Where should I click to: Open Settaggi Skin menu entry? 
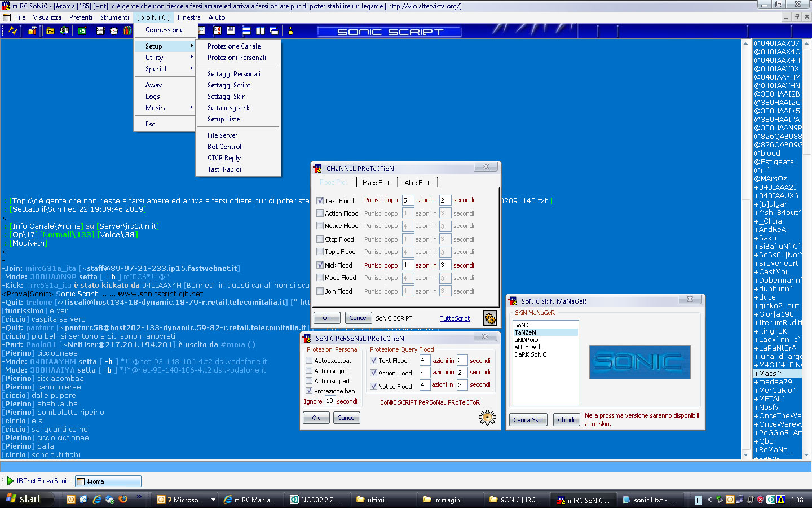click(226, 97)
